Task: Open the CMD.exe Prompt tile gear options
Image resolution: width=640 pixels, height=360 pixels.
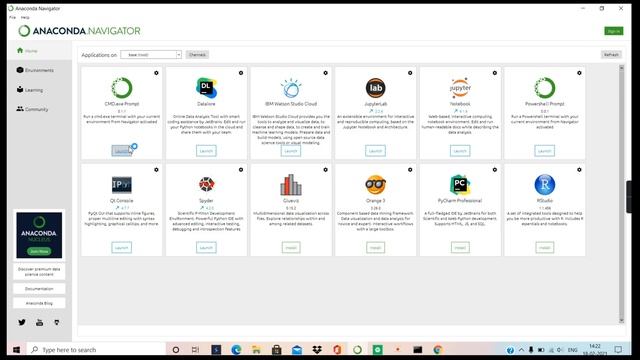Action: tap(156, 73)
